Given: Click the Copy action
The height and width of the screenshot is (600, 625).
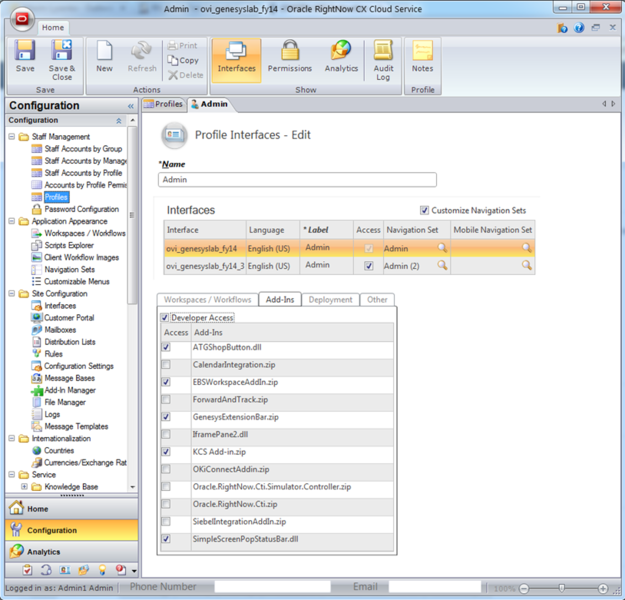Looking at the screenshot, I should (183, 60).
